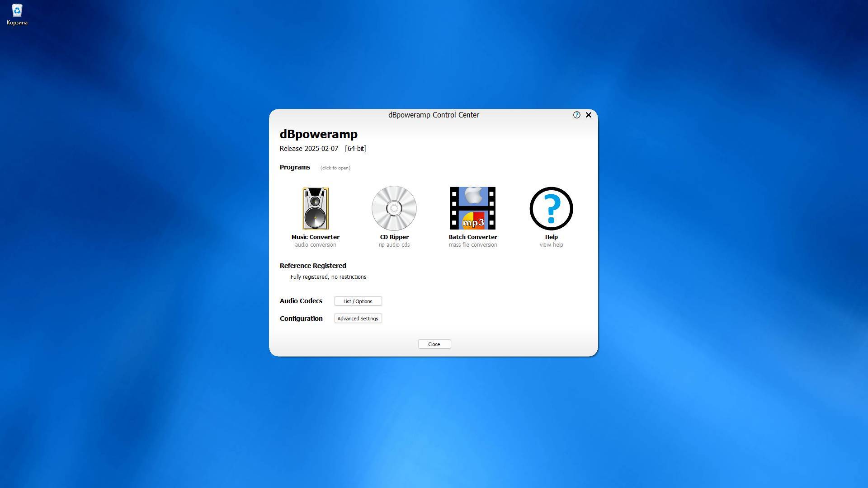Open Audio Codecs List / Options
This screenshot has width=868, height=488.
click(358, 301)
